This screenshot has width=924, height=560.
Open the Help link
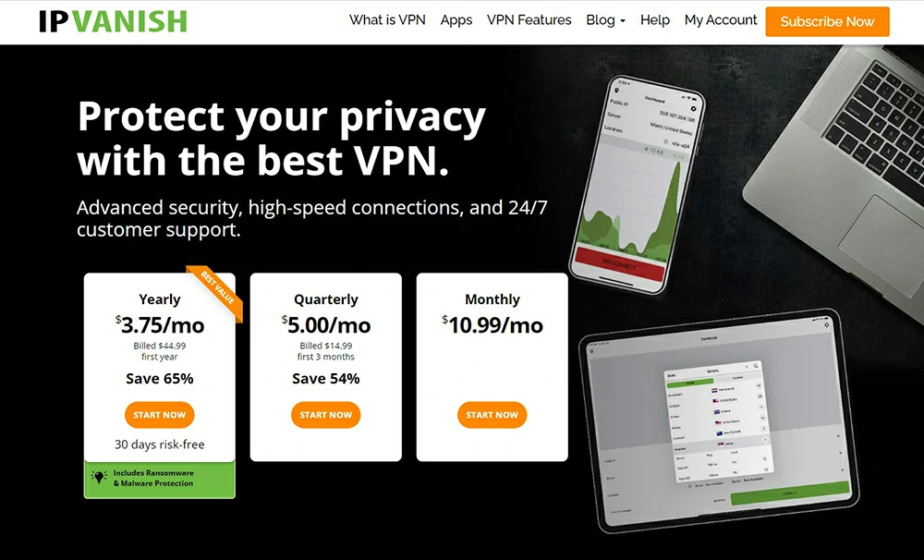coord(655,20)
